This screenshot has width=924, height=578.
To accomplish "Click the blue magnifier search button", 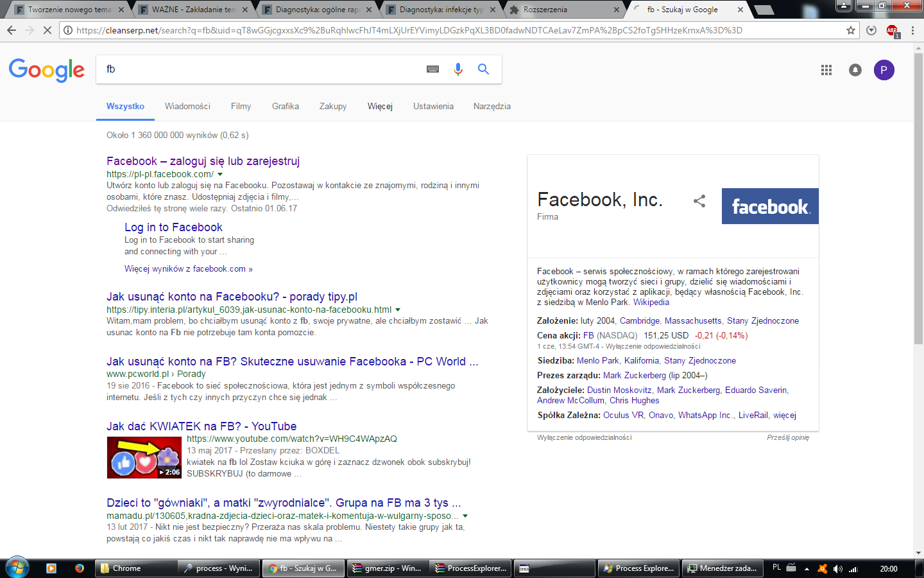I will tap(483, 69).
